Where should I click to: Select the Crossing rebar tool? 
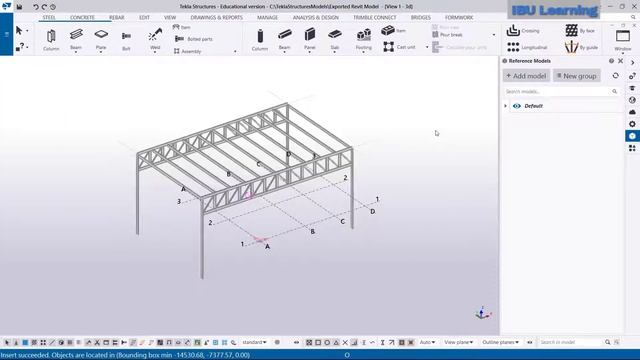point(523,31)
